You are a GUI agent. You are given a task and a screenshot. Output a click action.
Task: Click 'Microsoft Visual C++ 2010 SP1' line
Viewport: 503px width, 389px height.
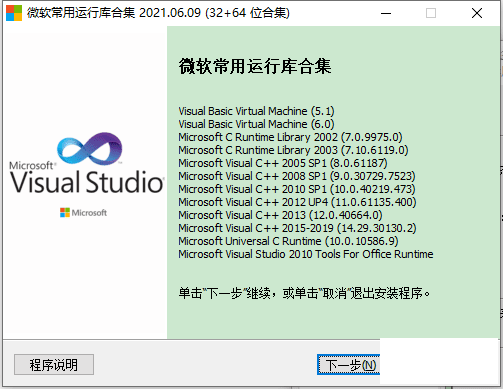[297, 189]
